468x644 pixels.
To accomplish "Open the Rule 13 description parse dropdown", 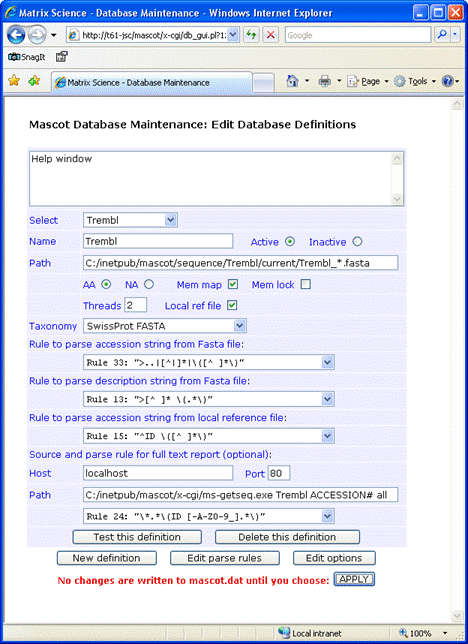I will pyautogui.click(x=209, y=399).
